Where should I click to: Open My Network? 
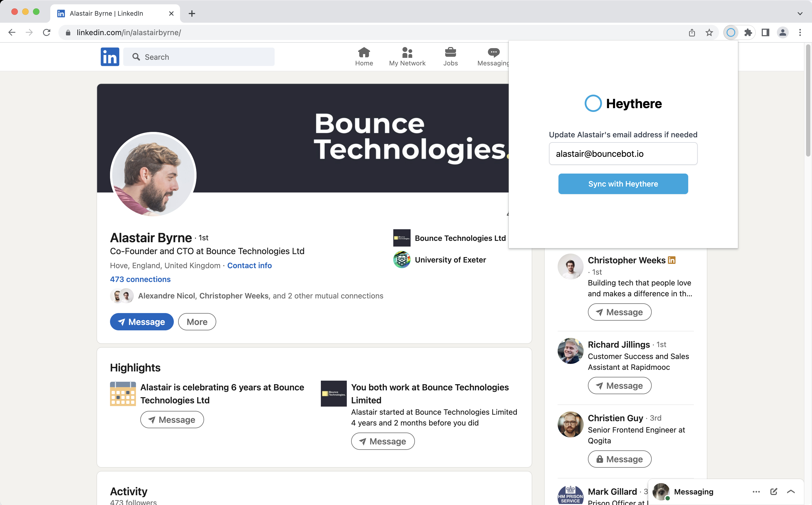click(x=407, y=57)
